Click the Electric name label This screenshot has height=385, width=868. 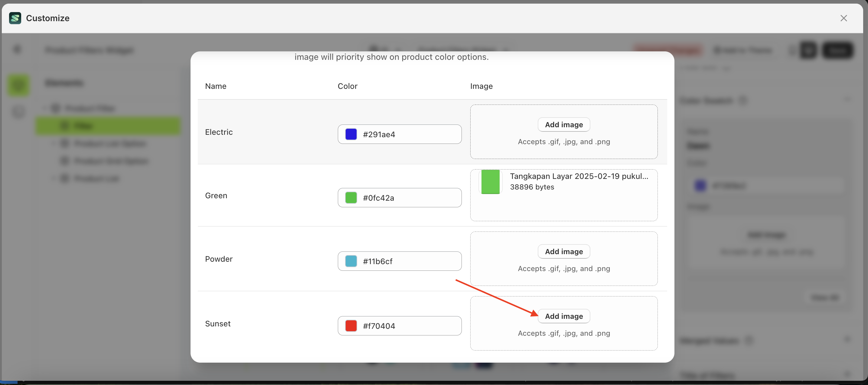(x=219, y=132)
